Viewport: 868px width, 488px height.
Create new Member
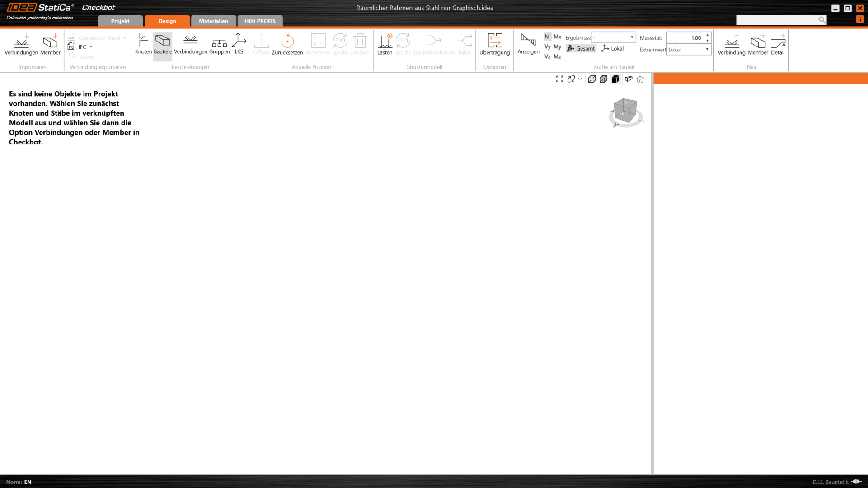tap(758, 44)
